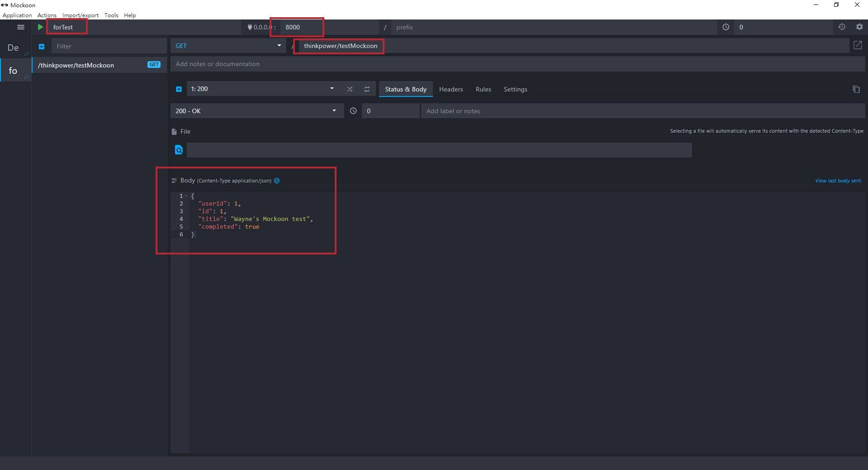Switch to Rules tab

tap(483, 89)
